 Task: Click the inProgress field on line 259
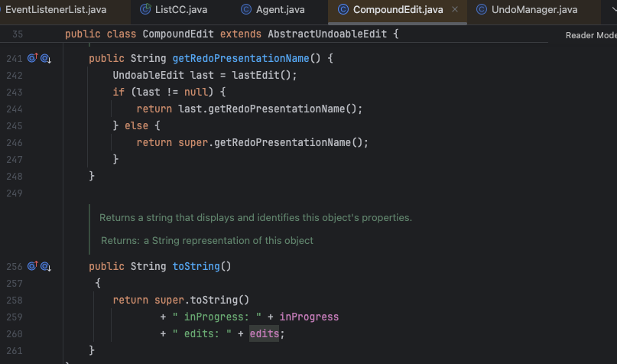tap(309, 317)
